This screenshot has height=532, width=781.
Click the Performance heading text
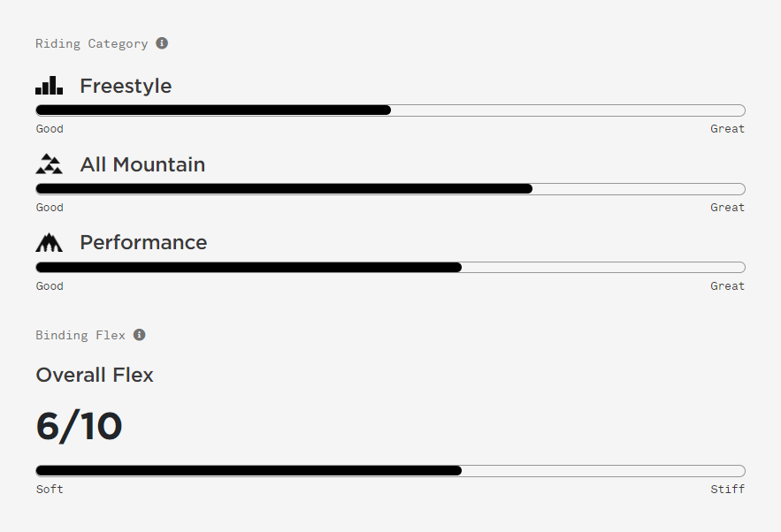click(x=143, y=243)
